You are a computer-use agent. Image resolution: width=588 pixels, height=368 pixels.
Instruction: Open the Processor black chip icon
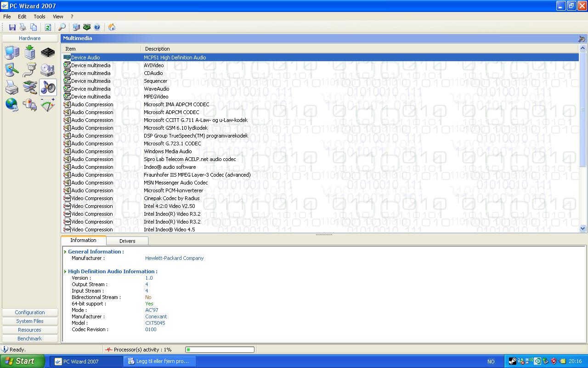pyautogui.click(x=48, y=52)
